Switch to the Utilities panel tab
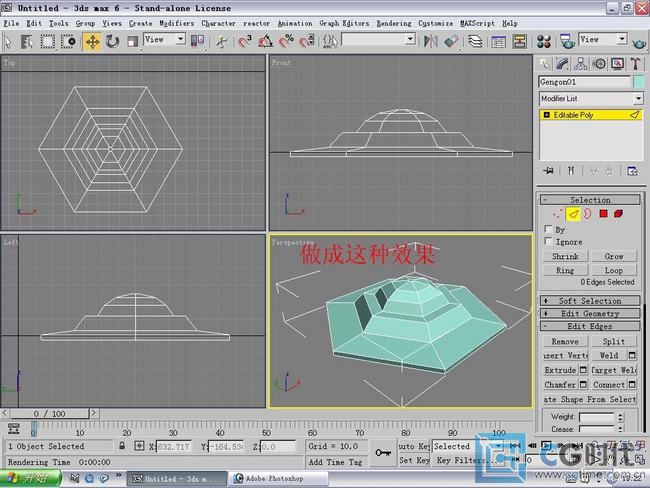 point(635,64)
